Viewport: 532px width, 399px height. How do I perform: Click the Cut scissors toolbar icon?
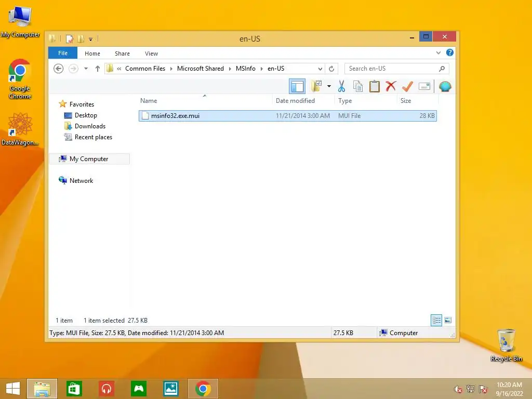(x=341, y=86)
